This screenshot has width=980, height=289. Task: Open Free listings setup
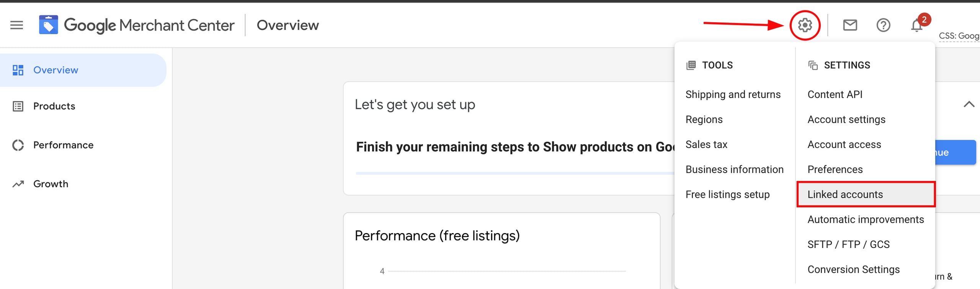coord(727,194)
